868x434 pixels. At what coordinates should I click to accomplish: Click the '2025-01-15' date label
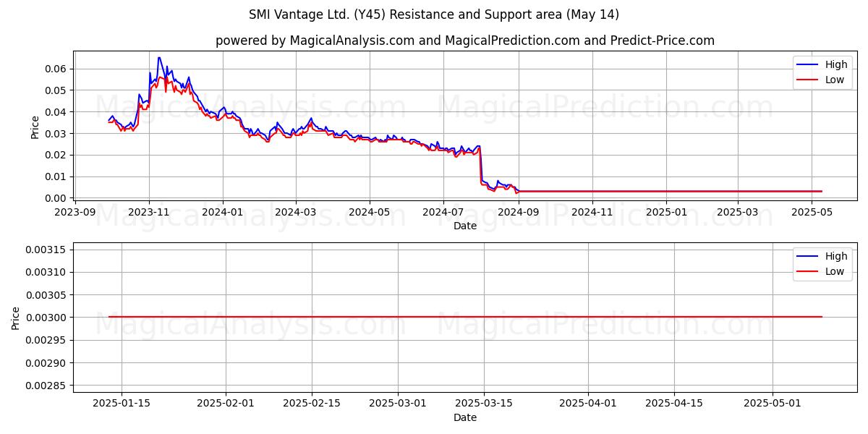[x=121, y=404]
